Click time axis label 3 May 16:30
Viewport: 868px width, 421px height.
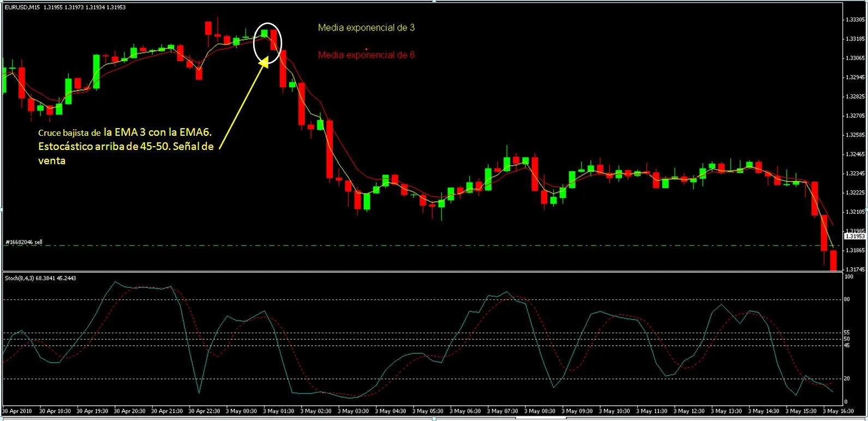click(838, 411)
